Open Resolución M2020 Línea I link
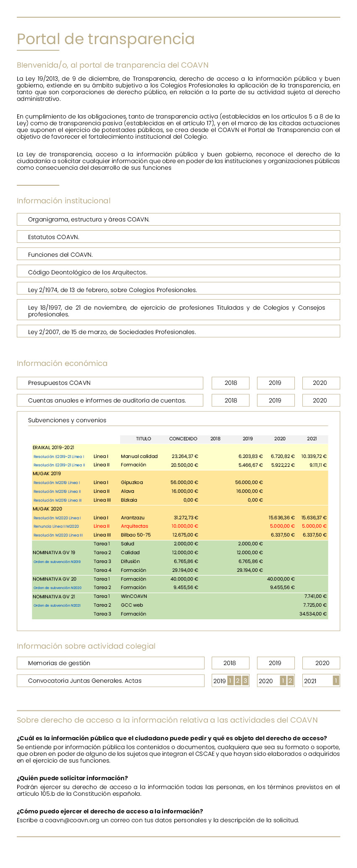357x868 pixels. (57, 518)
